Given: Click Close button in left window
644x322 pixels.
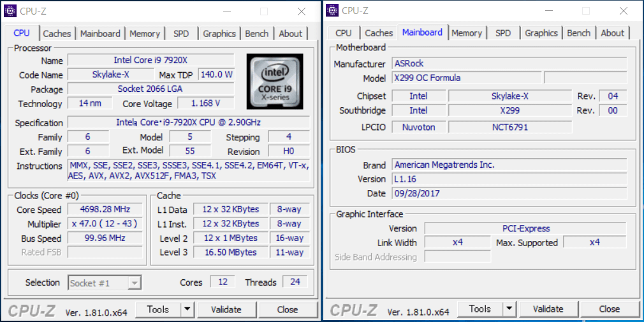Looking at the screenshot, I should (x=288, y=309).
